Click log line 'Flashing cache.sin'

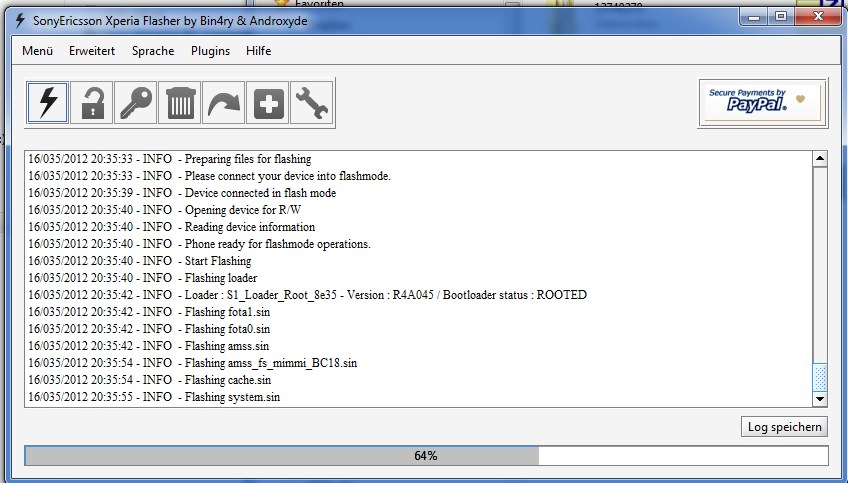click(x=150, y=380)
